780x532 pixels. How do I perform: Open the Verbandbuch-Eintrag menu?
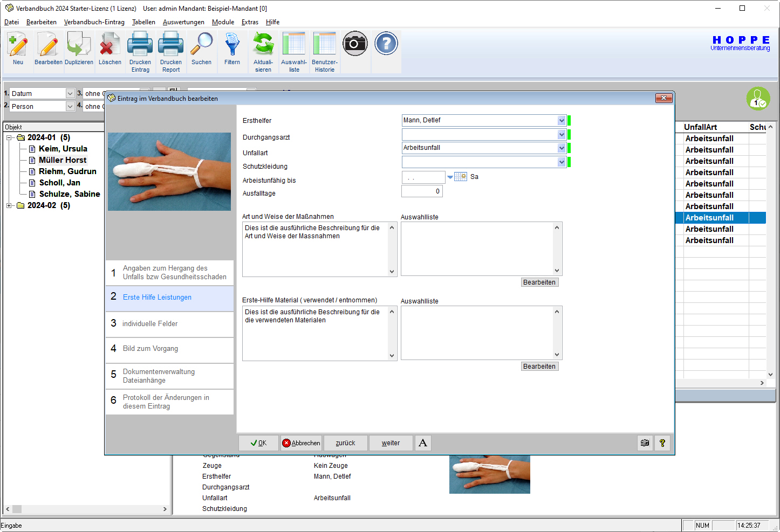(x=94, y=22)
